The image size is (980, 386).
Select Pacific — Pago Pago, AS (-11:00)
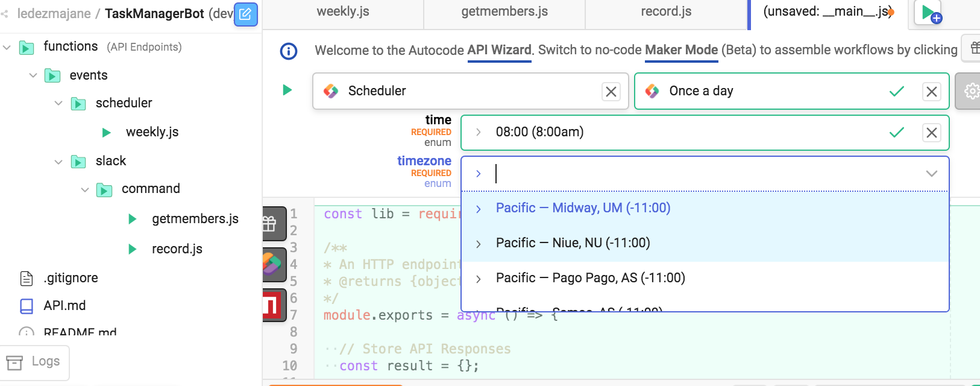pos(705,278)
